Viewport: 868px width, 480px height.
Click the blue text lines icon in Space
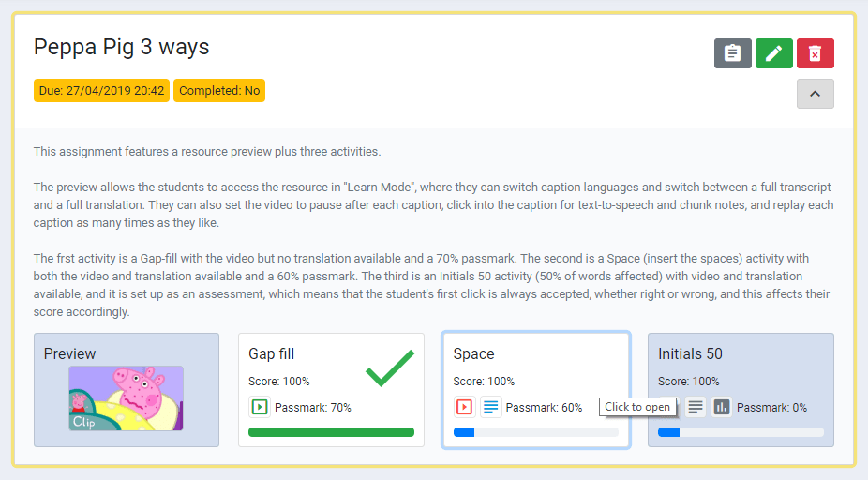(491, 407)
